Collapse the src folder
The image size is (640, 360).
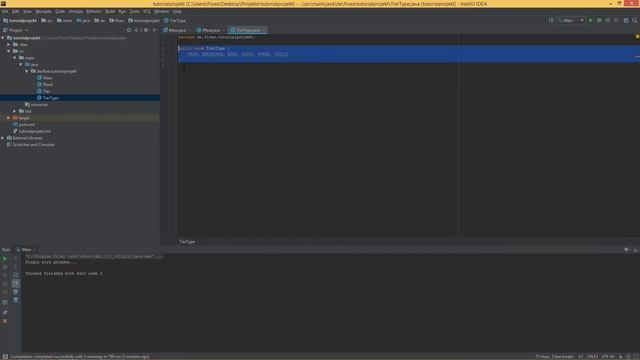(x=9, y=51)
